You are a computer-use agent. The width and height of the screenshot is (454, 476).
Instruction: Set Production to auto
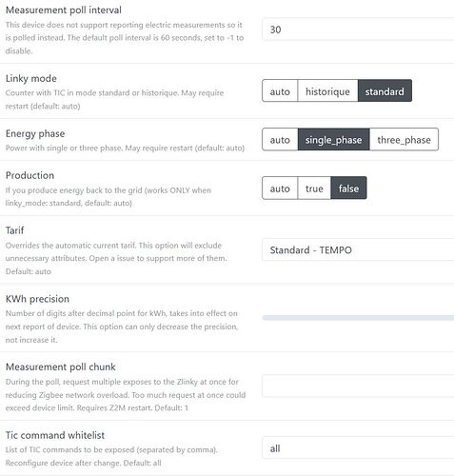(x=280, y=188)
